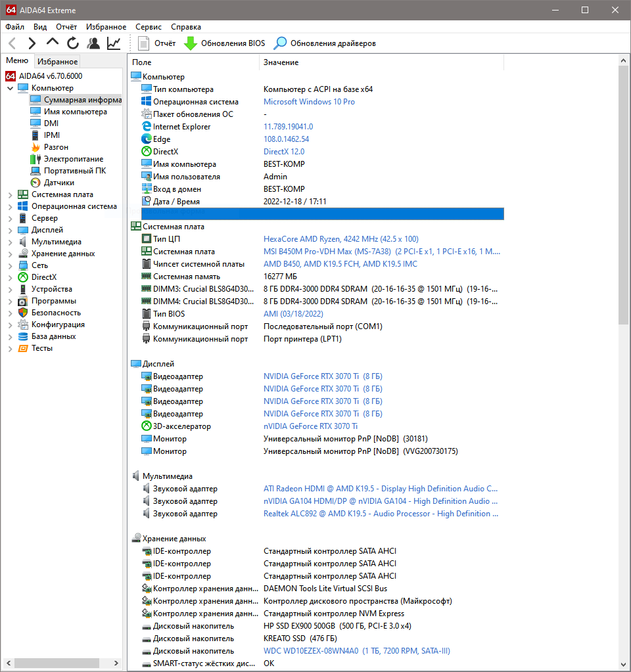Open the Справка menu
The width and height of the screenshot is (631, 672).
(186, 26)
